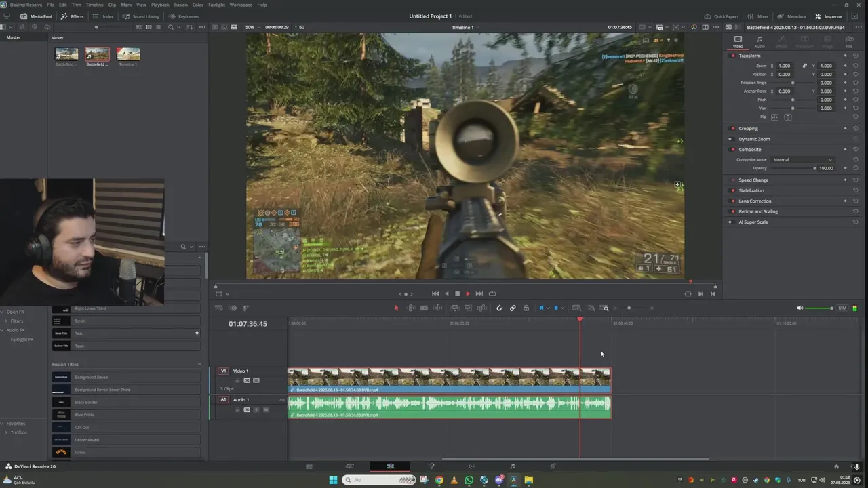This screenshot has width=868, height=488.
Task: Stop playback in the viewer
Action: pyautogui.click(x=457, y=293)
